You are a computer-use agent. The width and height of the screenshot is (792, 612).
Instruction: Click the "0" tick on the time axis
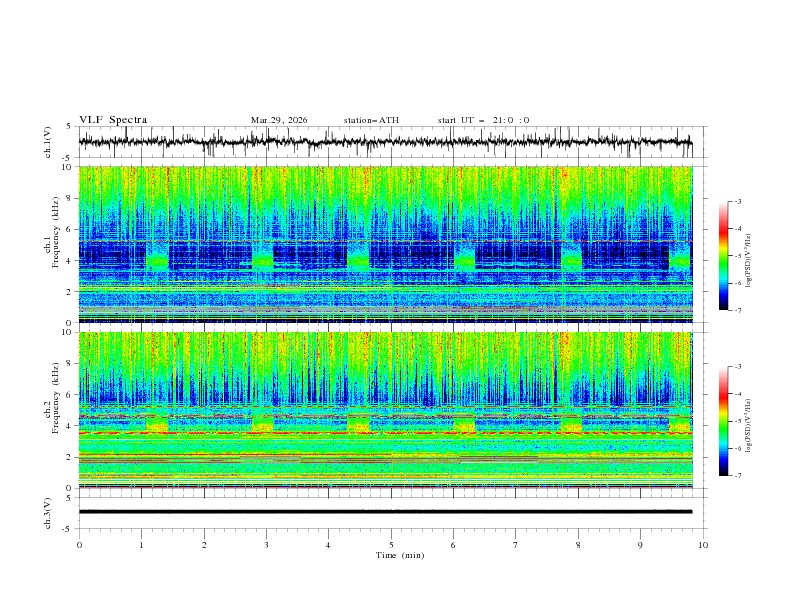(x=79, y=545)
